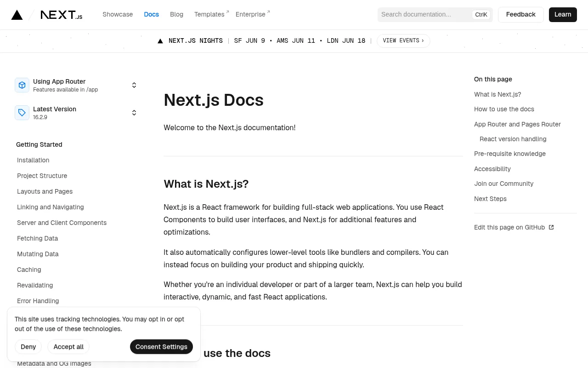Open Server and Client Components link
The width and height of the screenshot is (588, 368).
coord(62,223)
